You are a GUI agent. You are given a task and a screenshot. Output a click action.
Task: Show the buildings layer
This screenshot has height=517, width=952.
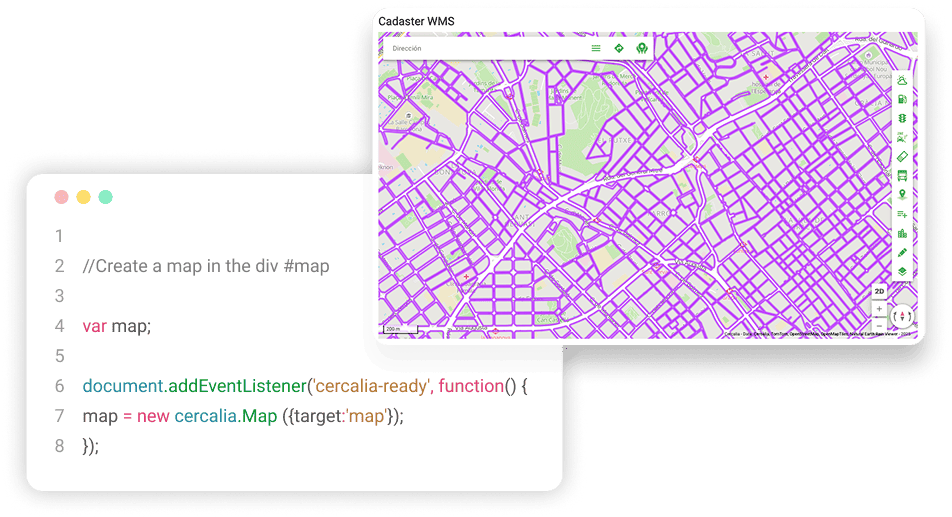pyautogui.click(x=902, y=234)
